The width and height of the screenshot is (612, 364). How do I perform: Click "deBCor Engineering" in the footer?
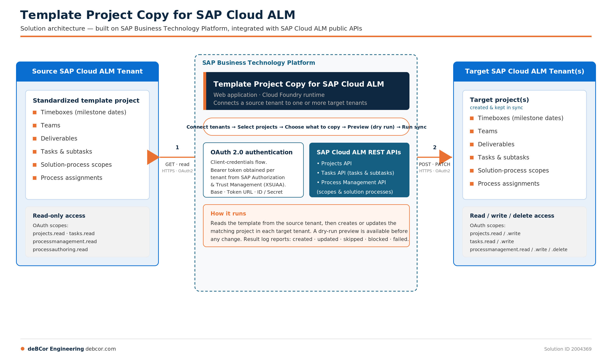(x=56, y=349)
